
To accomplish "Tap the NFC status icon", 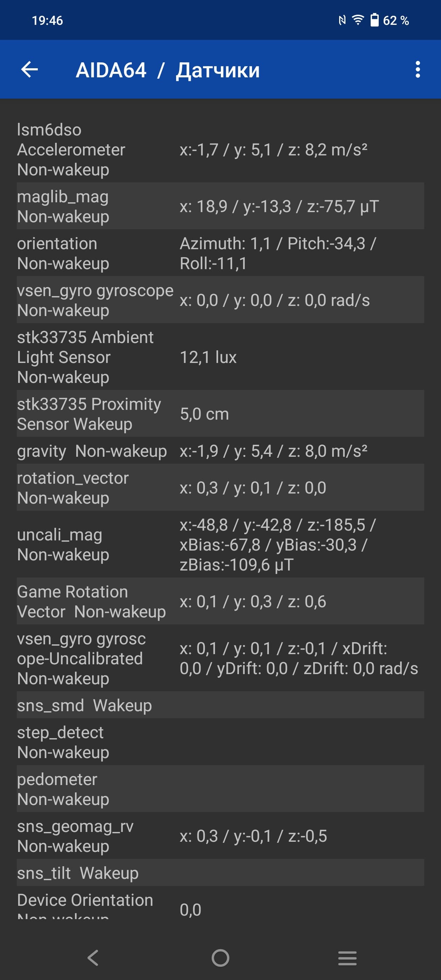I will point(342,20).
